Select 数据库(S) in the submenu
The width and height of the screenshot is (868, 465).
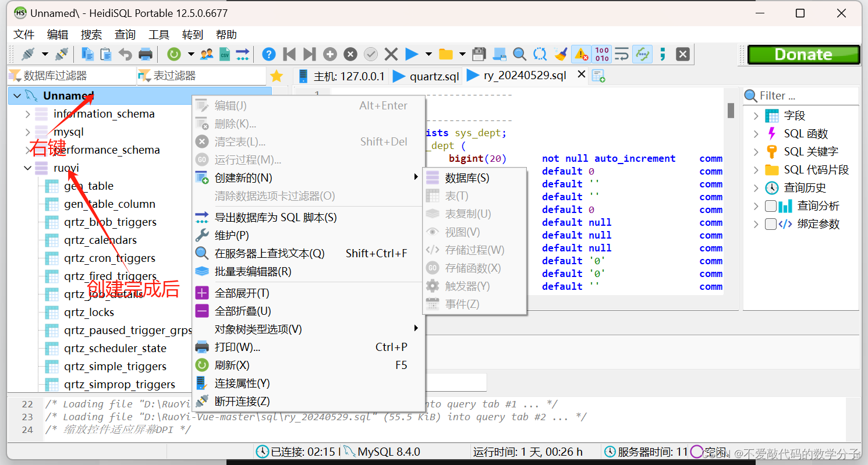[474, 178]
